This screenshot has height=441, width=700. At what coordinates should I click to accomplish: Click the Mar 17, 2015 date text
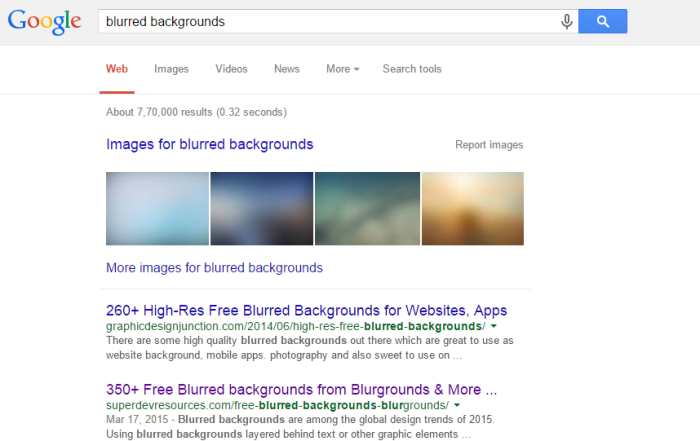pos(137,420)
